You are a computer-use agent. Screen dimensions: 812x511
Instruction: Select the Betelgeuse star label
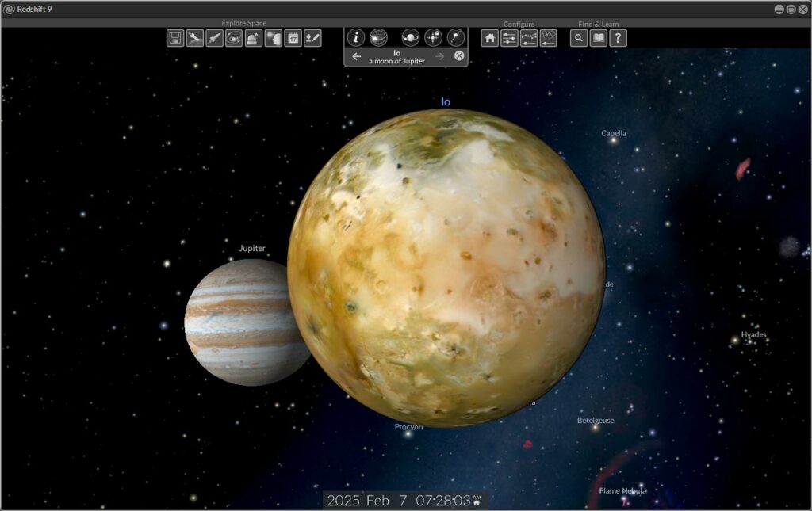pos(595,421)
